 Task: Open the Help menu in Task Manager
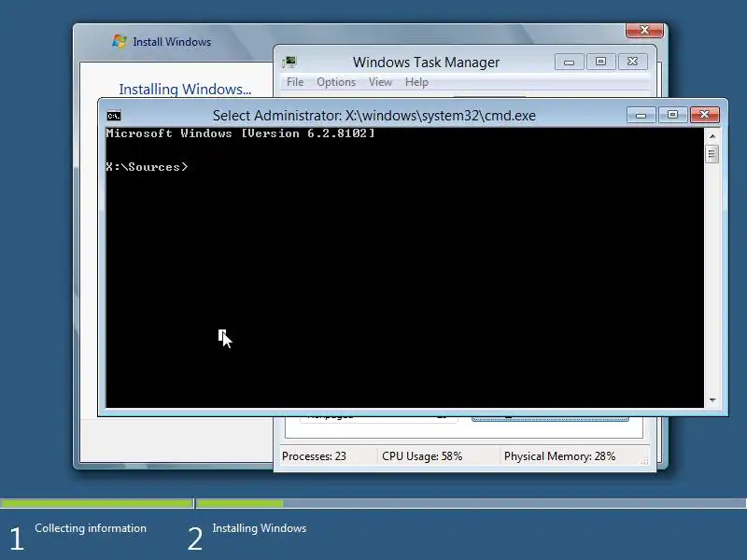click(x=416, y=82)
